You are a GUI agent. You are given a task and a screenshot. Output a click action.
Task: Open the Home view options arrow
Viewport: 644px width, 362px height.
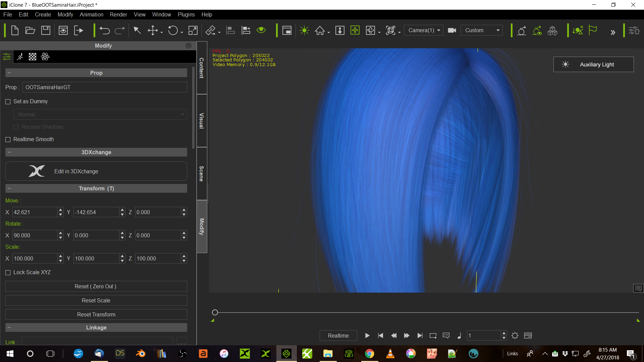(328, 33)
